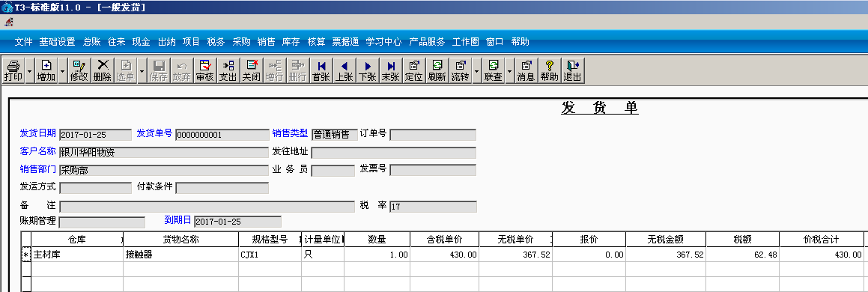The image size is (868, 292).
Task: Click the 备注 input field
Action: point(207,207)
